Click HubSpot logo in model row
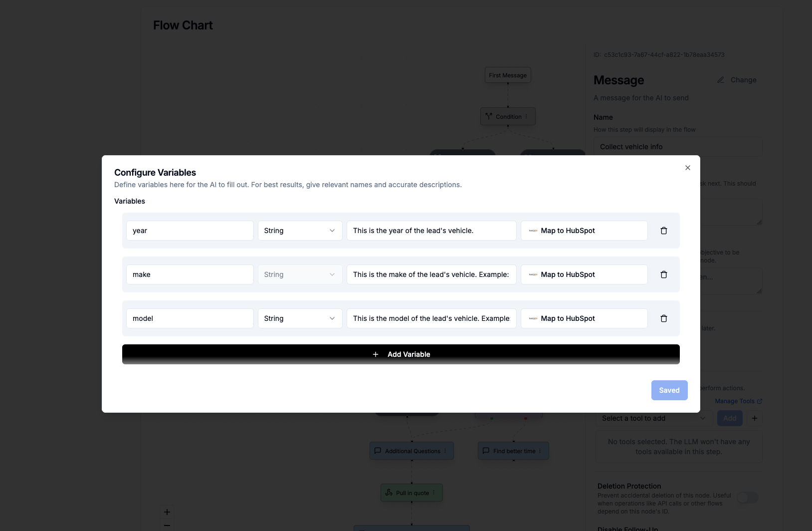This screenshot has height=531, width=812. pyautogui.click(x=533, y=318)
